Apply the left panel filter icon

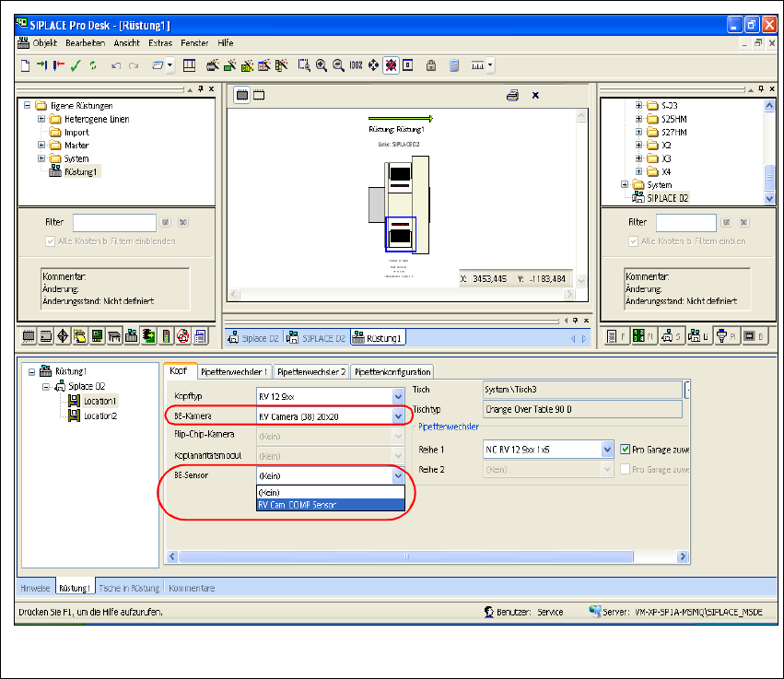pos(166,223)
